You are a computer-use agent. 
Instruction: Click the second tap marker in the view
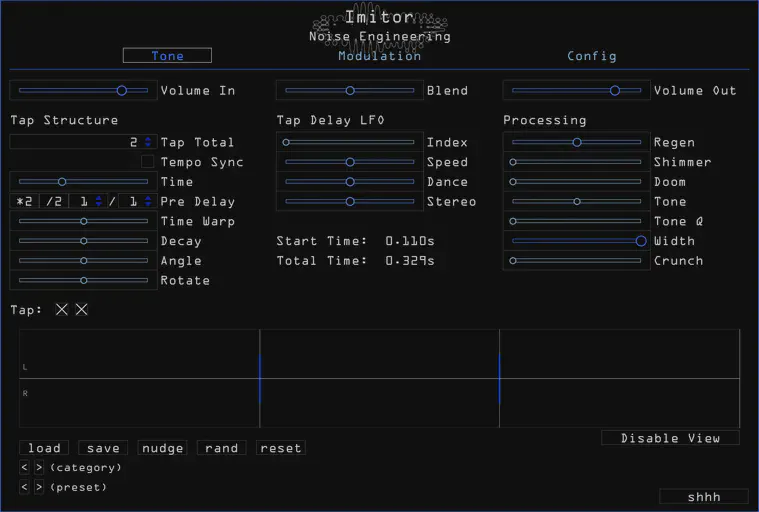click(499, 378)
